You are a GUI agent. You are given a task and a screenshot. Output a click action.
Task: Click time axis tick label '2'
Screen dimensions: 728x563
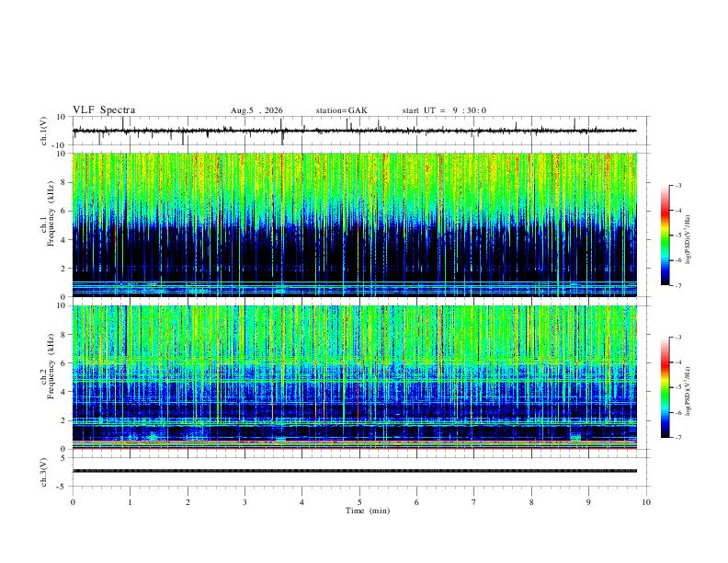[x=188, y=502]
